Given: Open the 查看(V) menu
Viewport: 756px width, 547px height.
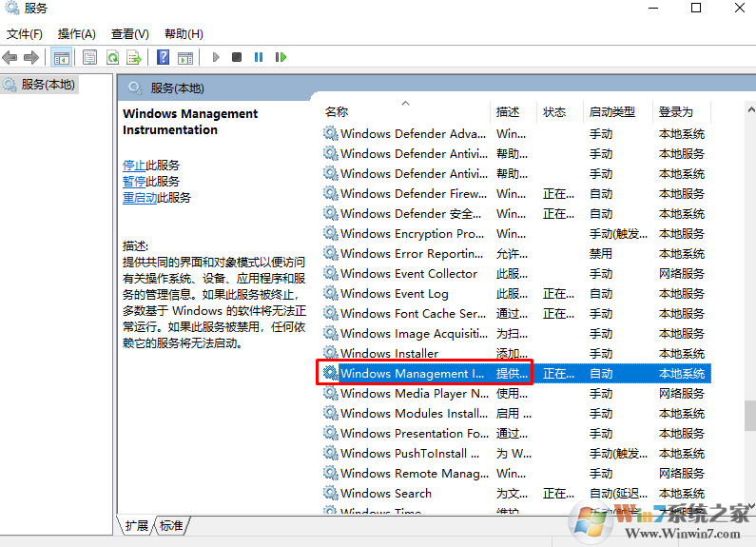Looking at the screenshot, I should click(x=129, y=34).
